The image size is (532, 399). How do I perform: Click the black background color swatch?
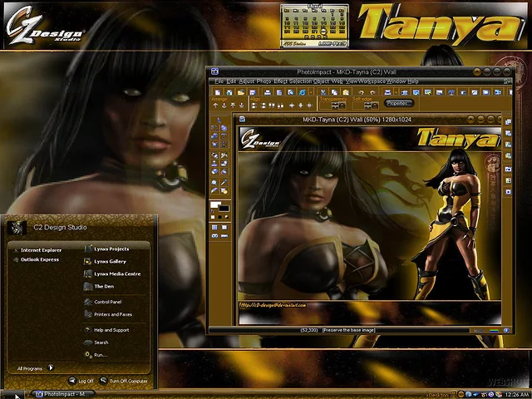224,209
